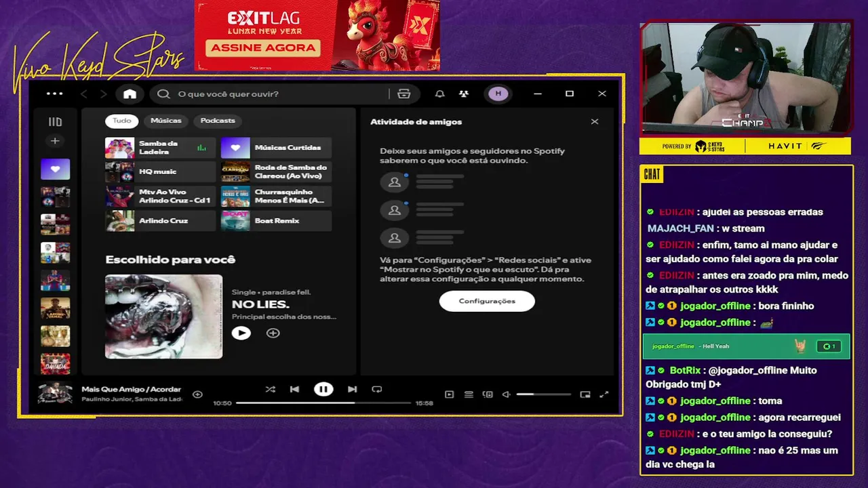The height and width of the screenshot is (488, 868).
Task: Play the 'NO LIES.' single
Action: coord(241,333)
